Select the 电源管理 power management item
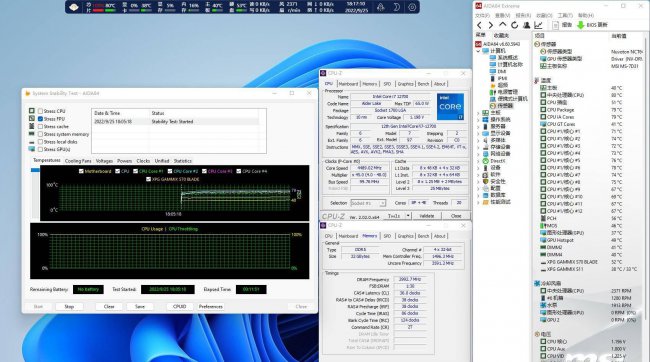This screenshot has width=650, height=362. pos(507,92)
